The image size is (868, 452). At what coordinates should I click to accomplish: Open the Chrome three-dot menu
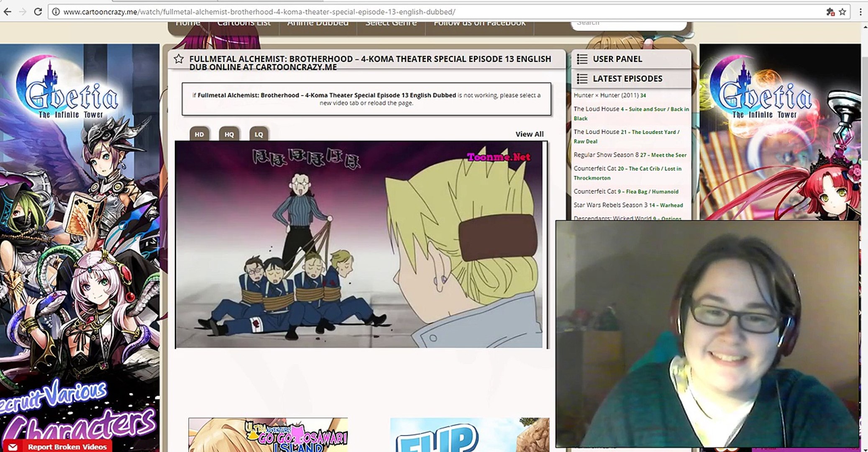click(860, 12)
